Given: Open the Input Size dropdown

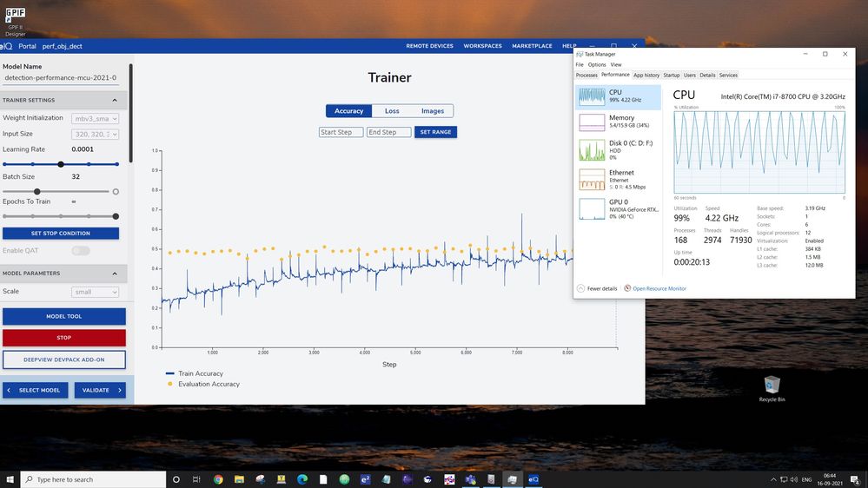Looking at the screenshot, I should tap(96, 134).
